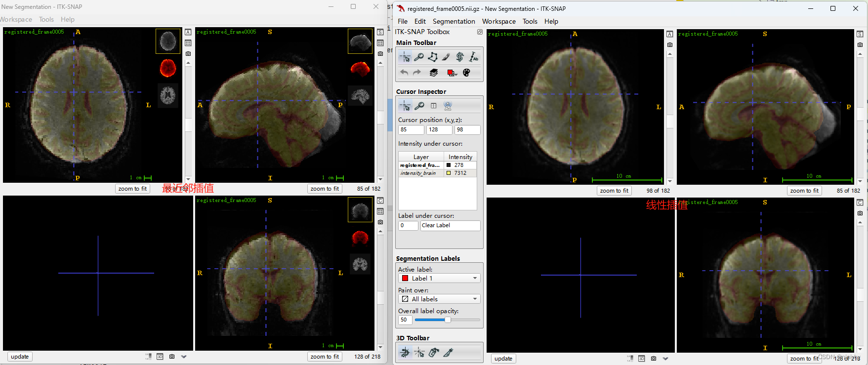This screenshot has height=365, width=868.
Task: Open the red label color dropdown in Main Toolbar
Action: coord(452,73)
